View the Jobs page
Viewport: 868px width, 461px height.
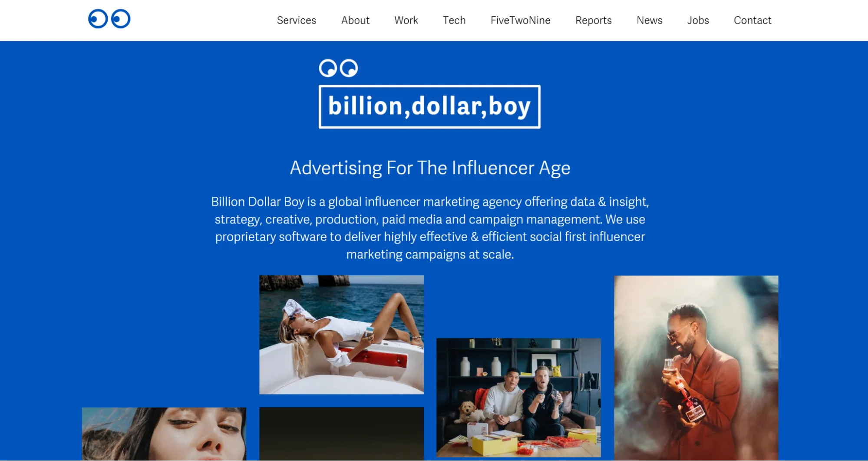(698, 20)
